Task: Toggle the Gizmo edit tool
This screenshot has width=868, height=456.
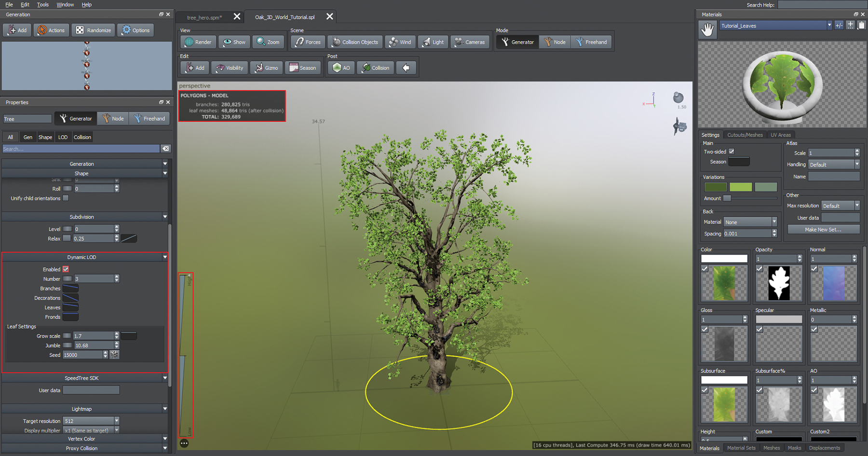Action: tap(266, 68)
